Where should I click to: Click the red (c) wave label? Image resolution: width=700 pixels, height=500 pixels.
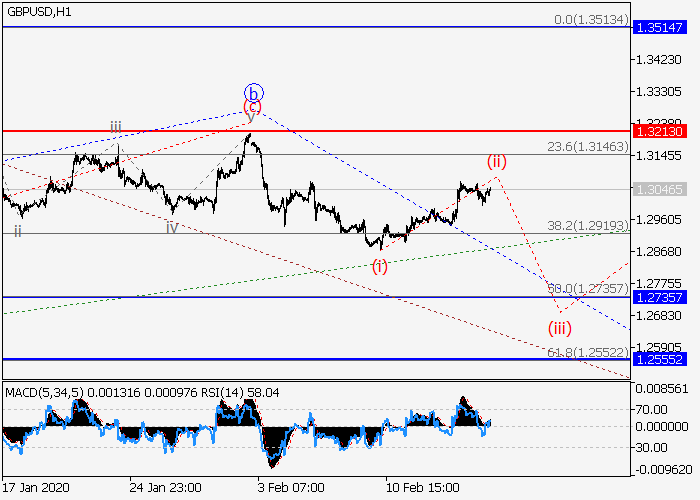coord(252,107)
